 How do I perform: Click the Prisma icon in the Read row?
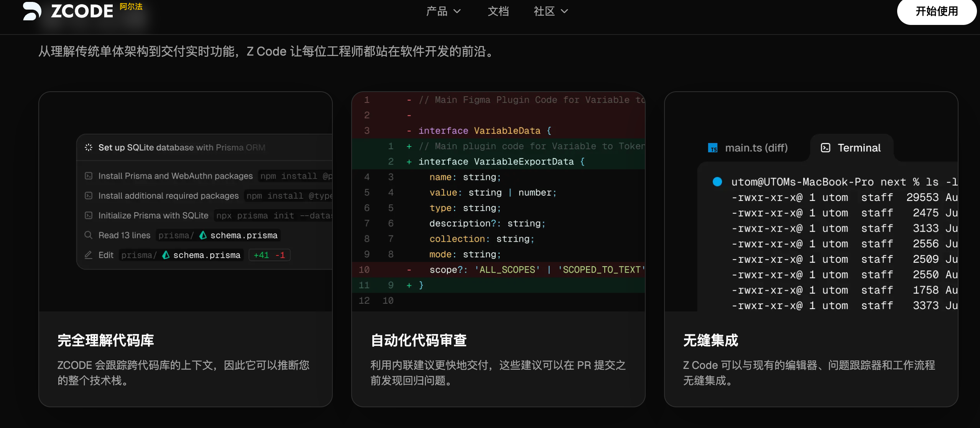pos(203,235)
